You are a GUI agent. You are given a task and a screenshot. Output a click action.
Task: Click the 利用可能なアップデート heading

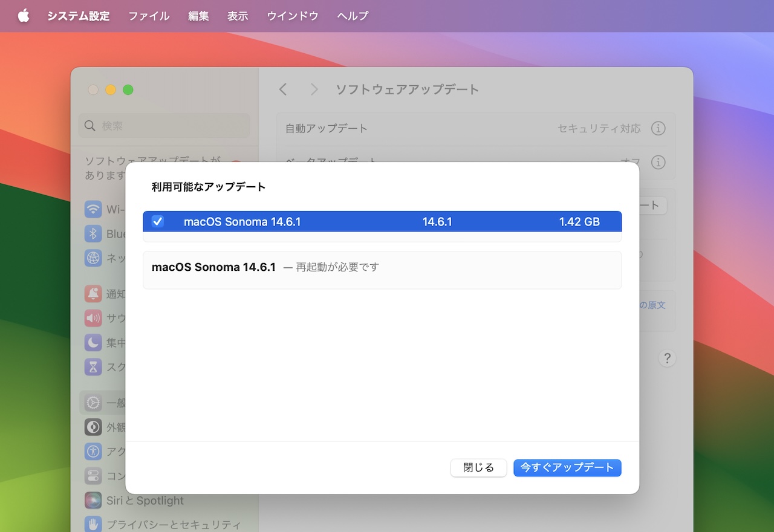[x=209, y=187]
